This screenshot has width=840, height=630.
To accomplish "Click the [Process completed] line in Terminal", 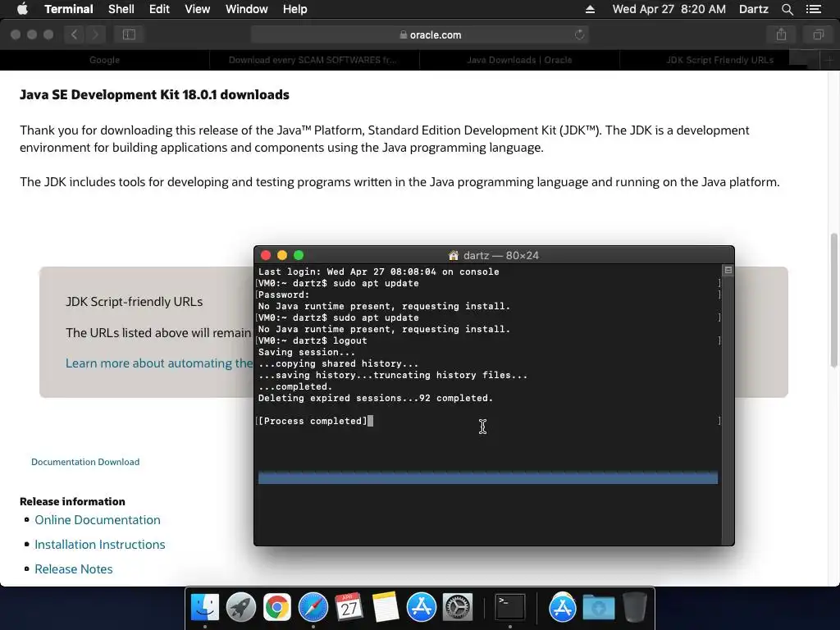I will pos(313,421).
